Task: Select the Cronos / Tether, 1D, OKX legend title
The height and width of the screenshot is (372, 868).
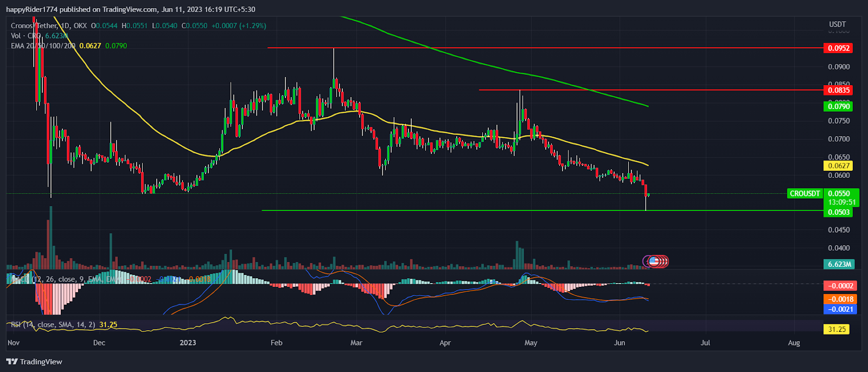Action: (x=49, y=25)
